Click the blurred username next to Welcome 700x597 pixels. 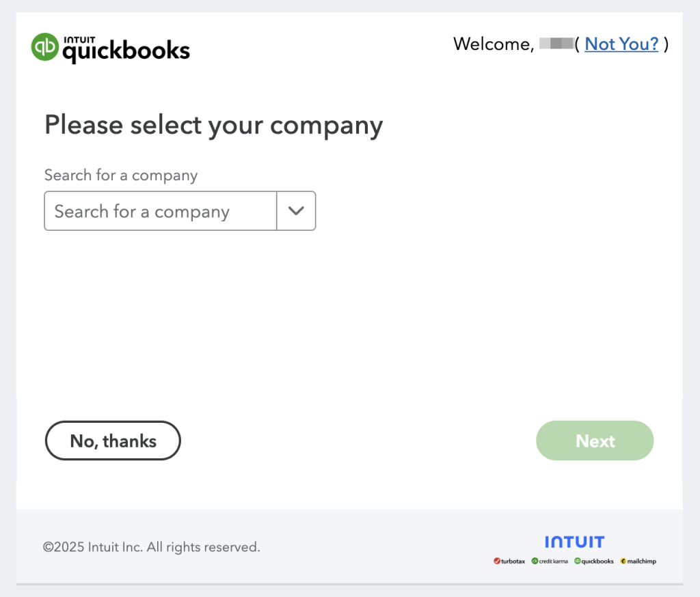(x=558, y=44)
